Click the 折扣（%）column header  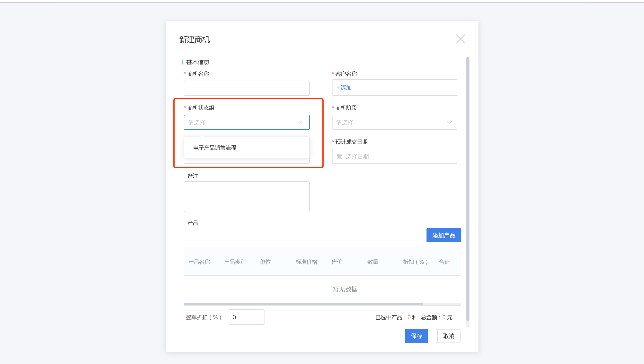(416, 262)
